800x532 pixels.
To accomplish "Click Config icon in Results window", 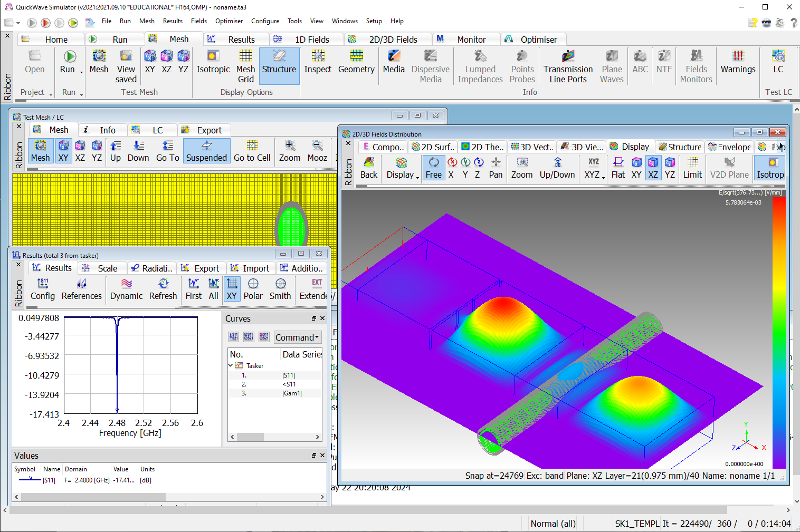I will point(43,289).
